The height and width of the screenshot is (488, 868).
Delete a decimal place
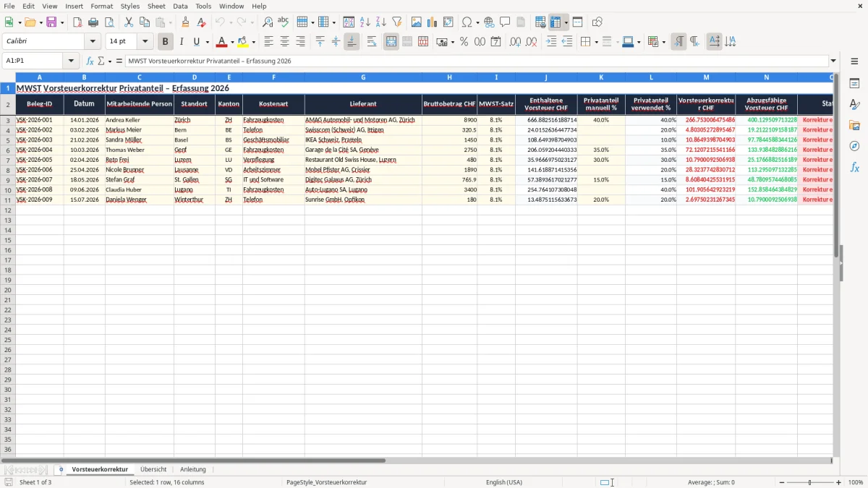pos(532,42)
